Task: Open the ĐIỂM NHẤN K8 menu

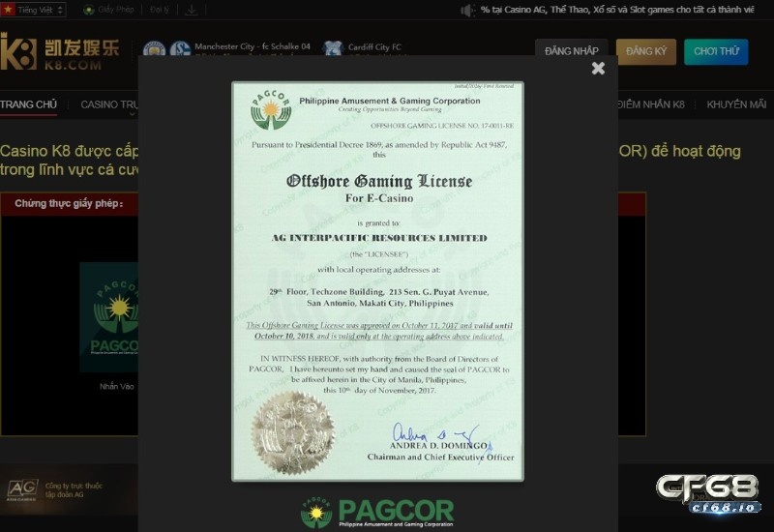Action: 651,104
